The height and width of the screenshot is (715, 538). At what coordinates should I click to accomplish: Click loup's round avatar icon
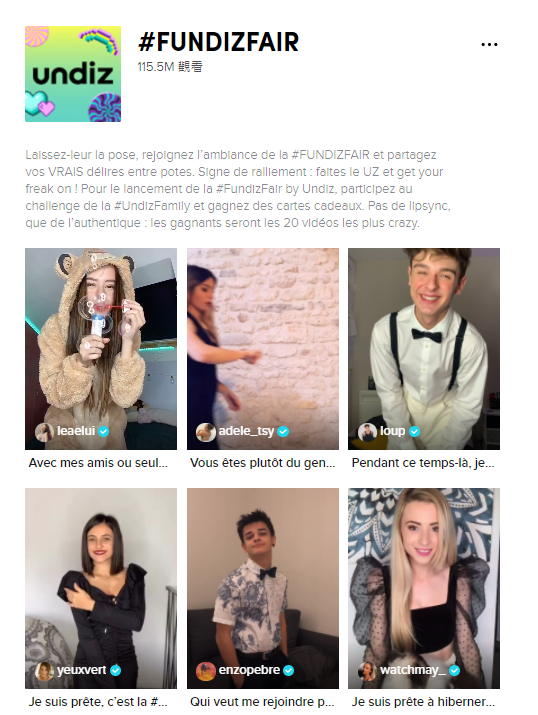[x=367, y=431]
